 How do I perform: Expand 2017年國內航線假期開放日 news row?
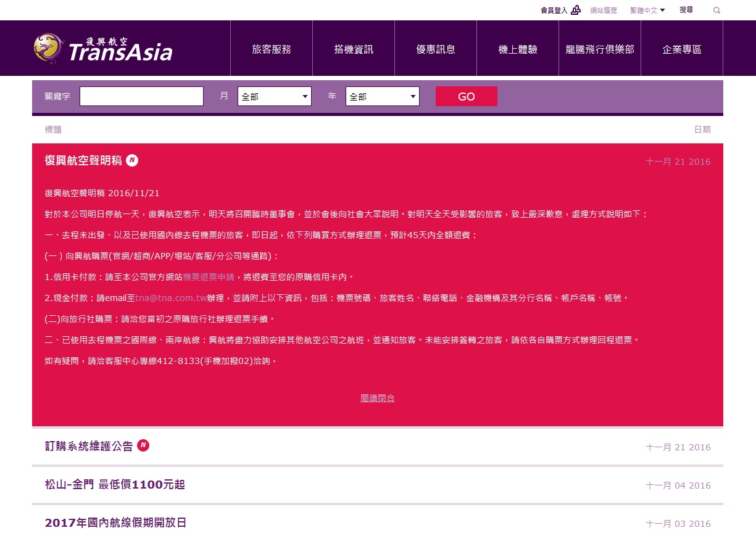point(378,523)
